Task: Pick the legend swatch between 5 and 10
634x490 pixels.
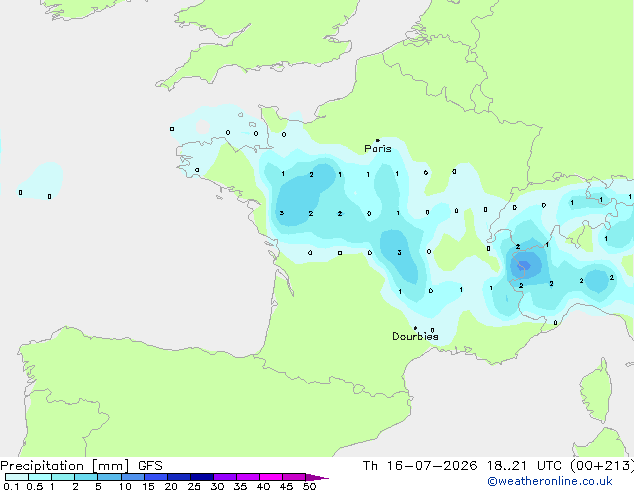Action: click(109, 477)
